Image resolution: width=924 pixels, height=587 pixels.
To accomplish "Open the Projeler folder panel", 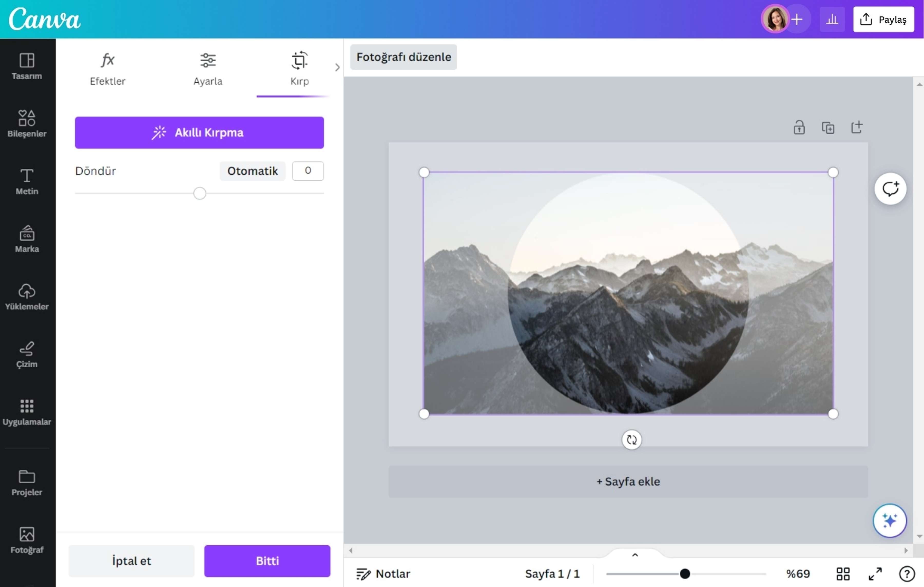I will tap(27, 483).
